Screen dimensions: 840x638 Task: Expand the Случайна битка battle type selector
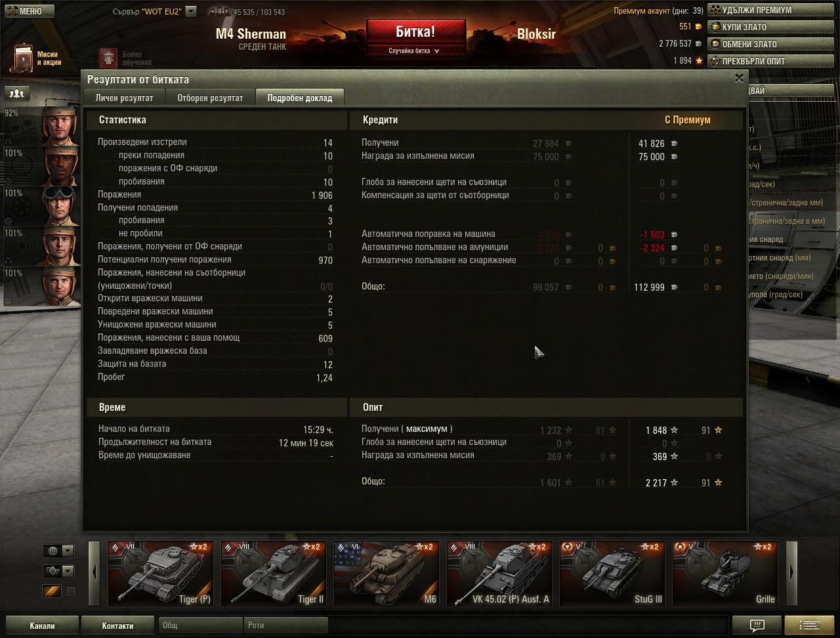tap(415, 51)
